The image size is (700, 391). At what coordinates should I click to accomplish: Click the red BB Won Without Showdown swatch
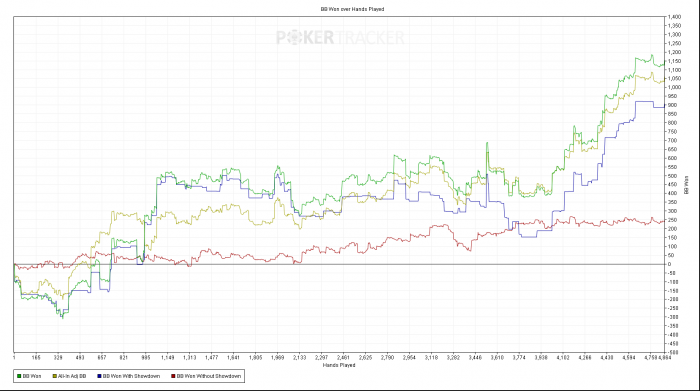(x=173, y=376)
